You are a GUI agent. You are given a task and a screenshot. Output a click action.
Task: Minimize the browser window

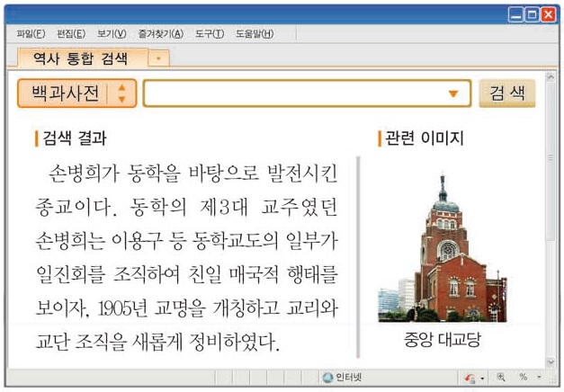click(515, 14)
